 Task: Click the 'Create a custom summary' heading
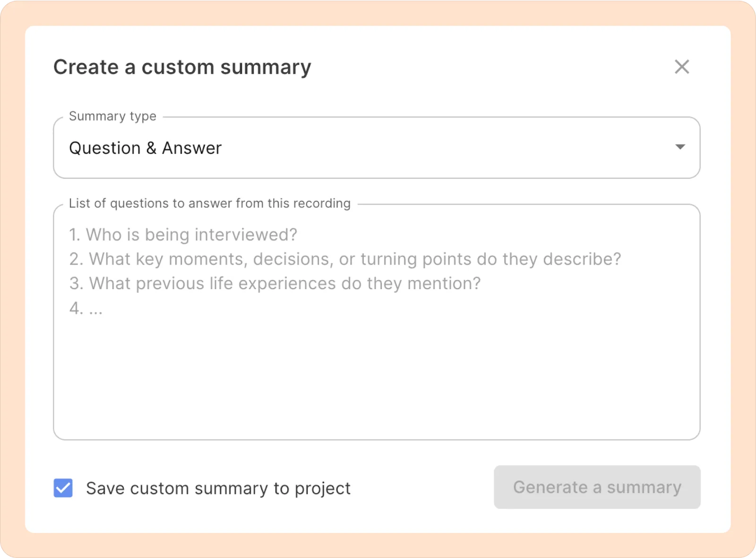pyautogui.click(x=182, y=67)
